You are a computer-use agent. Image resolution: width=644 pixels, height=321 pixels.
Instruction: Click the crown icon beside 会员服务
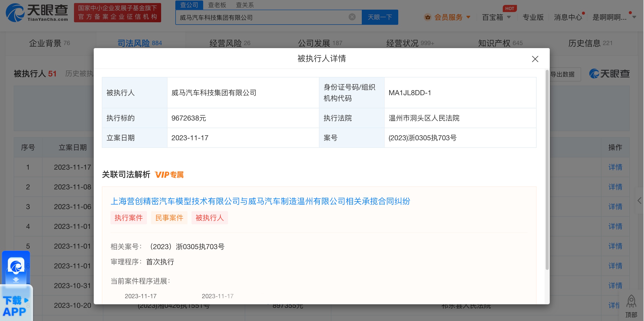tap(427, 17)
